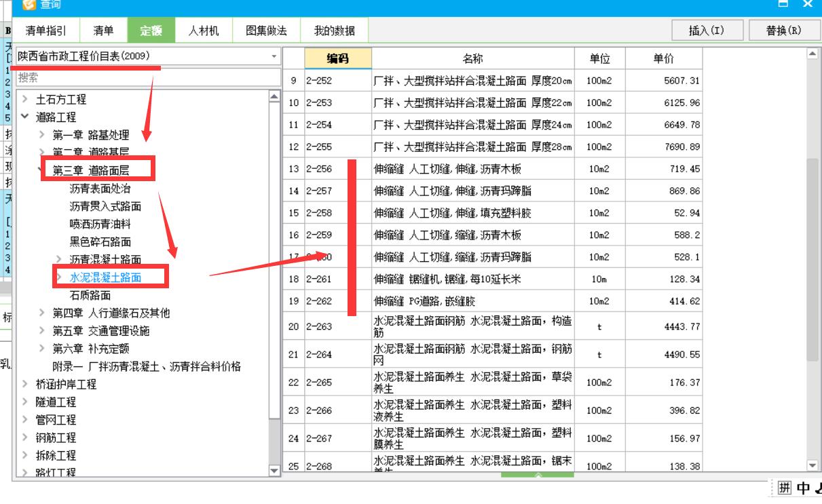Click the 拼 input method icon
The width and height of the screenshot is (822, 504).
[784, 488]
